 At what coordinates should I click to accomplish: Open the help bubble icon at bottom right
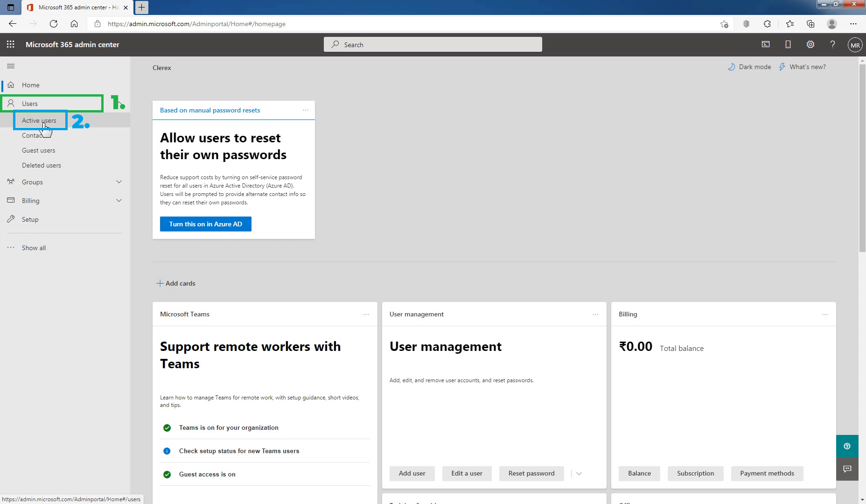coord(847,446)
